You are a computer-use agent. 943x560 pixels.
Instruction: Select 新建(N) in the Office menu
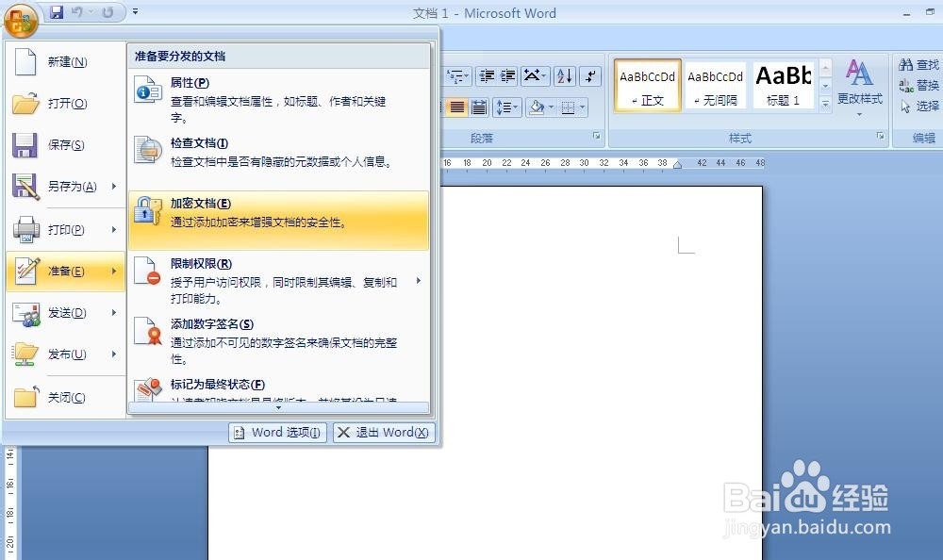(66, 62)
